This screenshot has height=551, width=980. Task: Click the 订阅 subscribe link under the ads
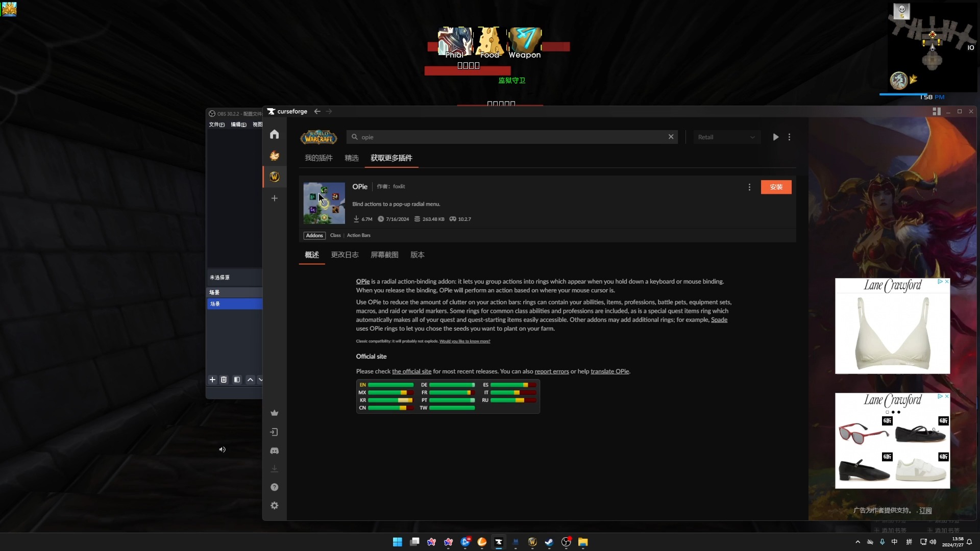click(925, 511)
